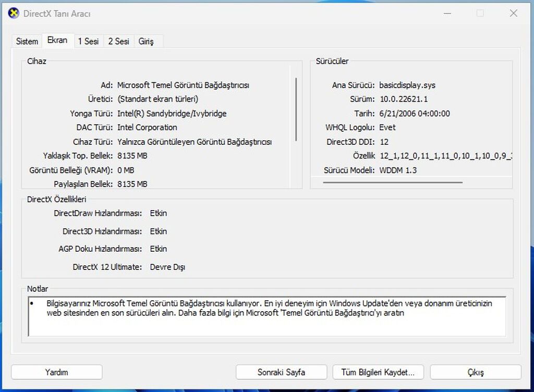534x392 pixels.
Task: Click the 'basicdisplay.sys' driver name
Action: (x=407, y=85)
